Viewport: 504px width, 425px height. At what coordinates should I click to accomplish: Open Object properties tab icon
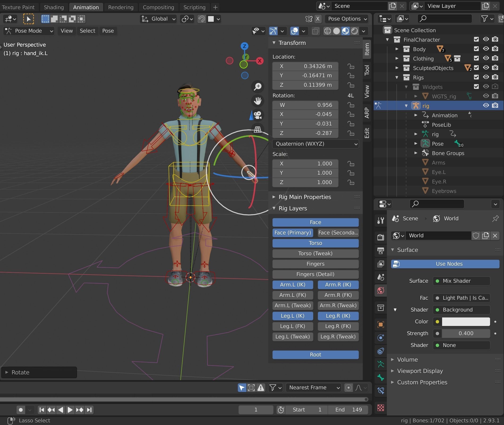(380, 325)
